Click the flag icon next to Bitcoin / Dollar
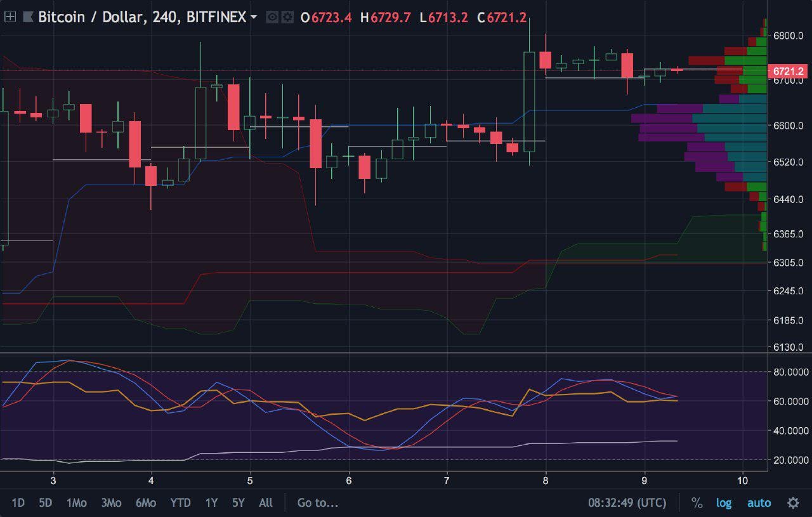The width and height of the screenshot is (812, 517). tap(28, 17)
